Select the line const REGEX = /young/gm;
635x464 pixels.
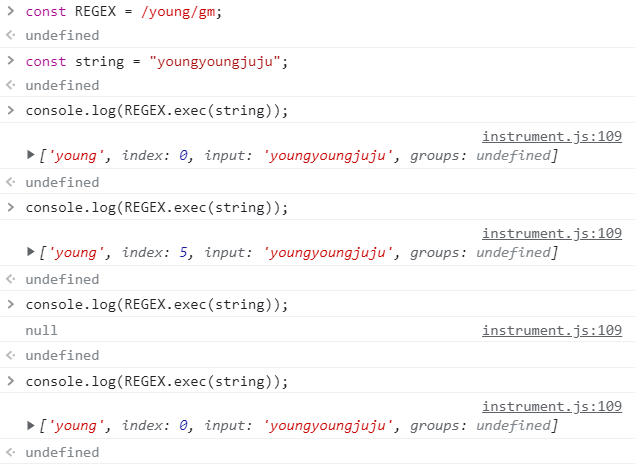pyautogui.click(x=124, y=12)
